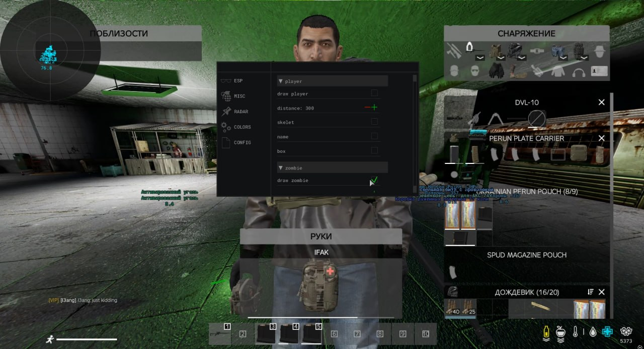The width and height of the screenshot is (644, 349).
Task: Expand the dropdown arrow under jeans shorts
Action: click(563, 58)
